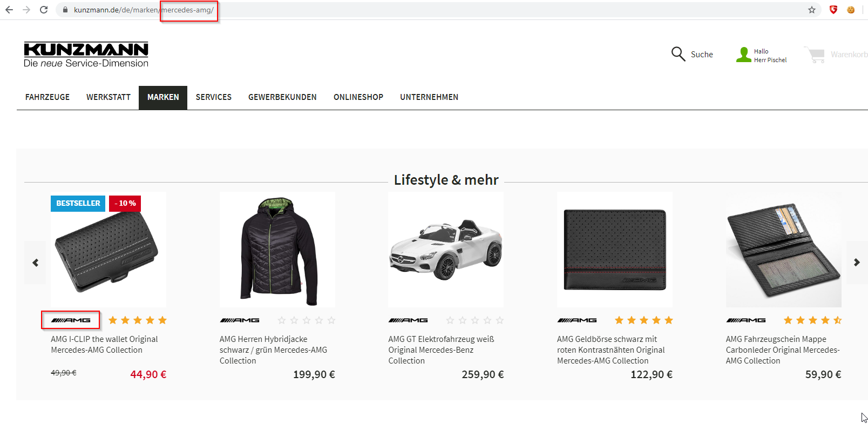Click the price 122,90 €
This screenshot has height=437, width=868.
(x=652, y=374)
